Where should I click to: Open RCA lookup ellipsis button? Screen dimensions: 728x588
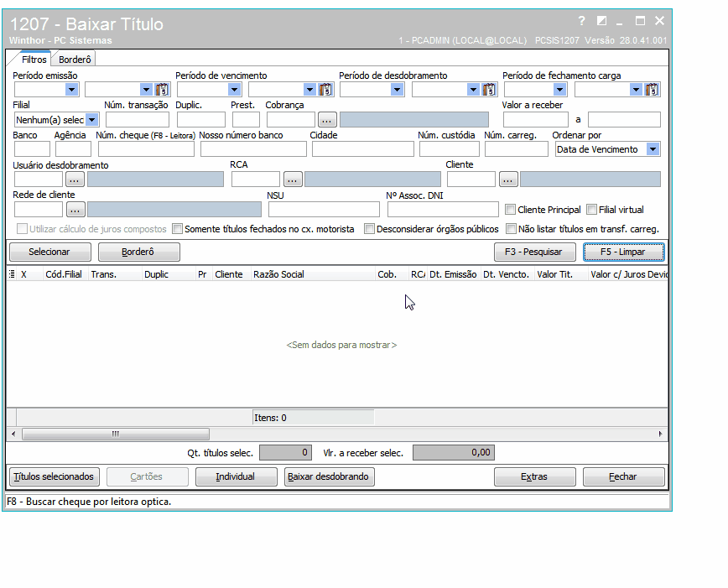[293, 180]
